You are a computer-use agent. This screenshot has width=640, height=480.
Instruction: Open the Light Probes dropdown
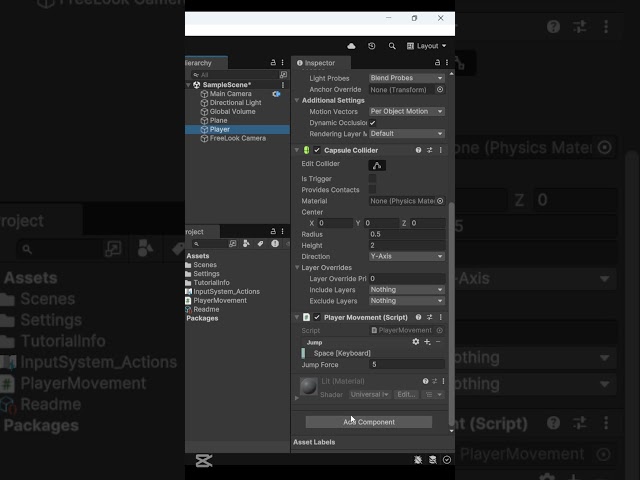pyautogui.click(x=407, y=78)
